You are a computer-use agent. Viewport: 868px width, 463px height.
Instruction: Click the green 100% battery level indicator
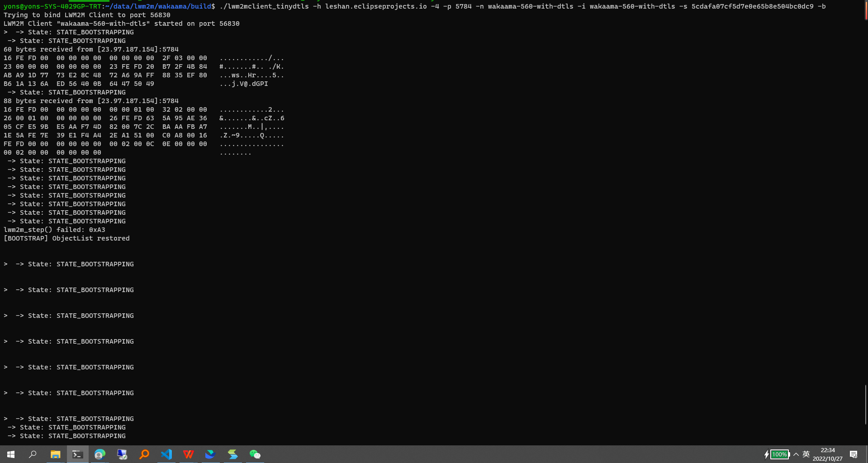click(779, 454)
